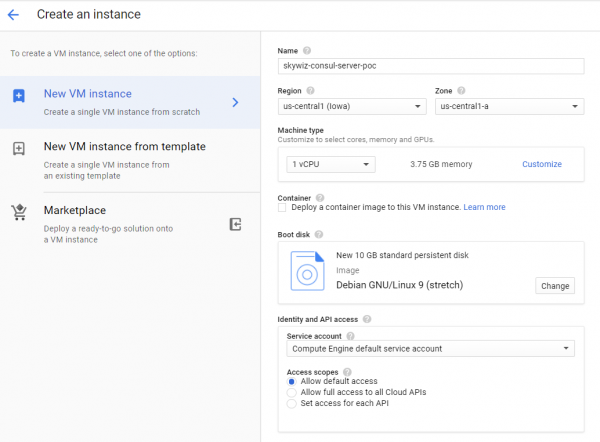Open the Service account dropdown
Viewport: 600px width, 442px height.
430,349
